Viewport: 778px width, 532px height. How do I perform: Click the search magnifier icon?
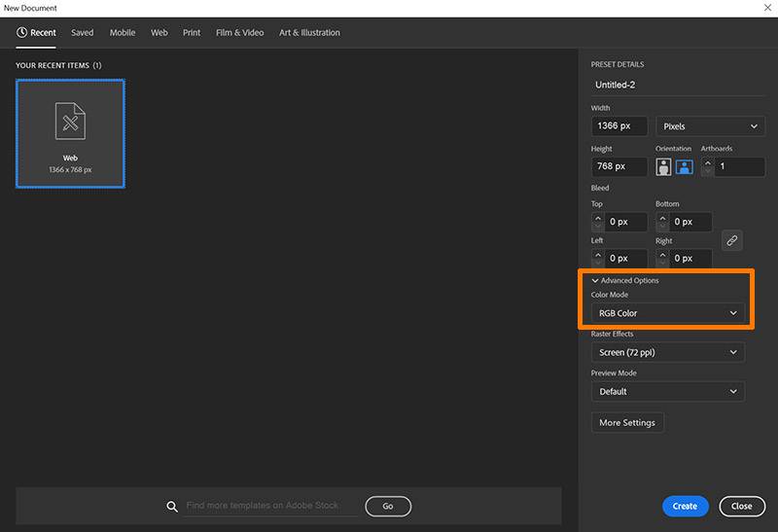tap(172, 507)
